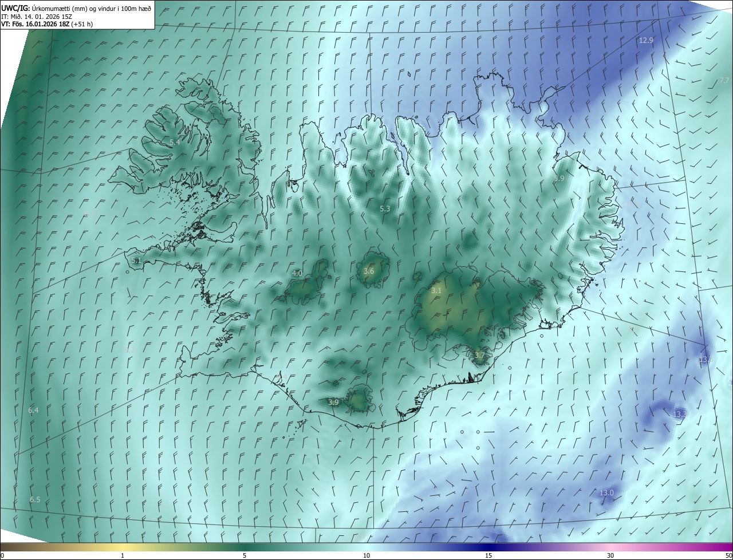Click the 13.0 value on the map
Image resolution: width=733 pixels, height=560 pixels.
tap(606, 493)
